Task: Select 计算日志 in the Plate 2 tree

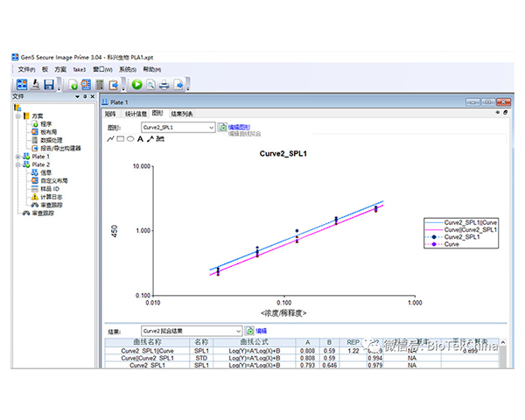Action: [52, 197]
